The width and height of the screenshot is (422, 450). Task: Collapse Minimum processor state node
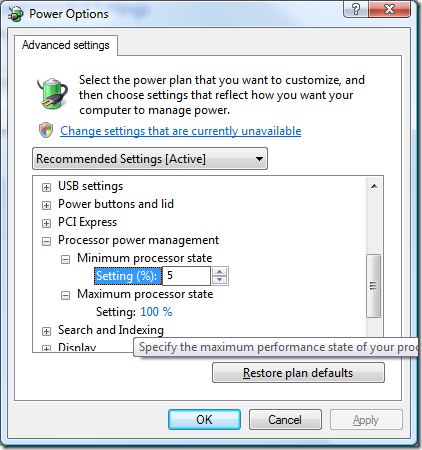(x=65, y=259)
